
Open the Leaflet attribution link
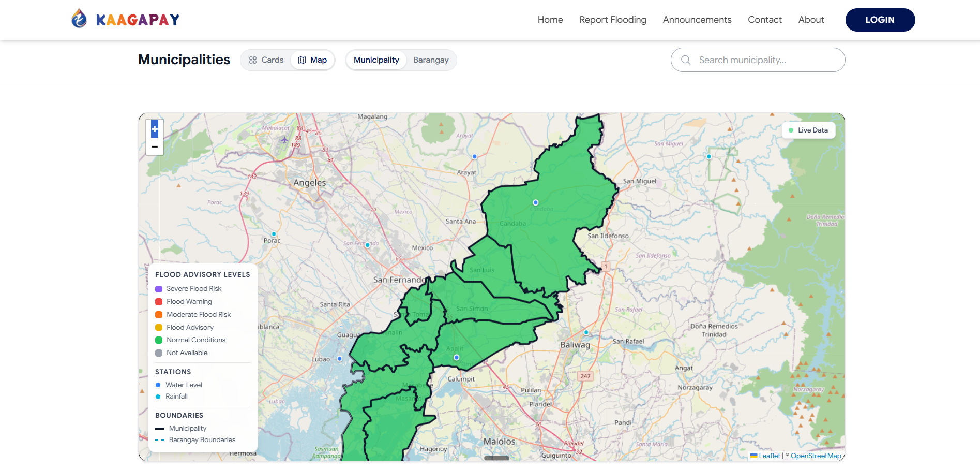coord(765,456)
